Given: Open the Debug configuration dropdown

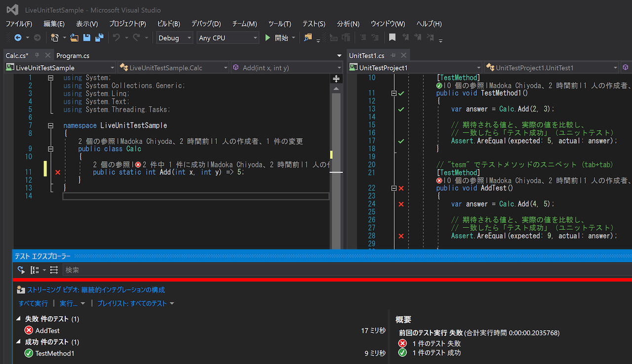Looking at the screenshot, I should pos(175,37).
